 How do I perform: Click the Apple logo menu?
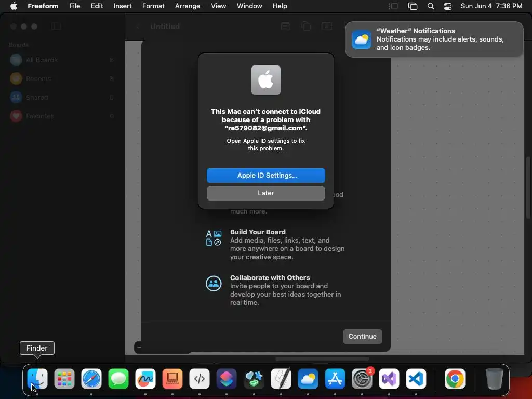pyautogui.click(x=14, y=6)
